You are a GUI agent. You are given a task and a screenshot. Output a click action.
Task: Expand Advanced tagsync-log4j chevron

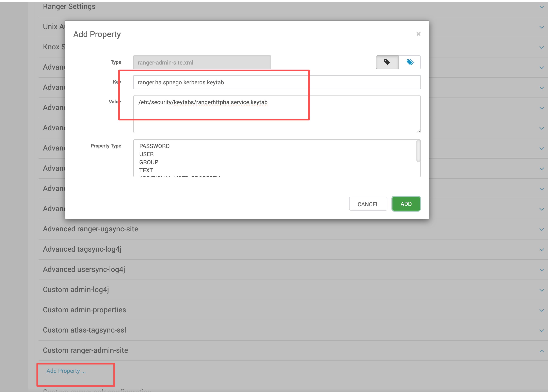(x=542, y=250)
